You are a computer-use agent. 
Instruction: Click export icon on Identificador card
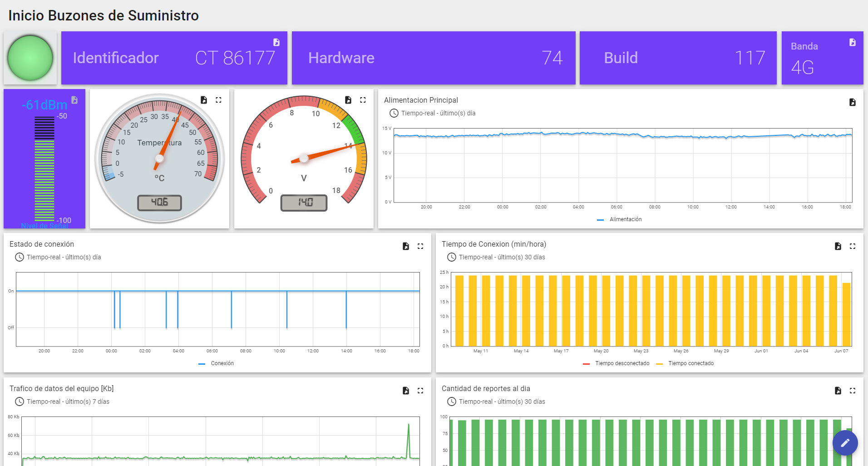[x=276, y=42]
